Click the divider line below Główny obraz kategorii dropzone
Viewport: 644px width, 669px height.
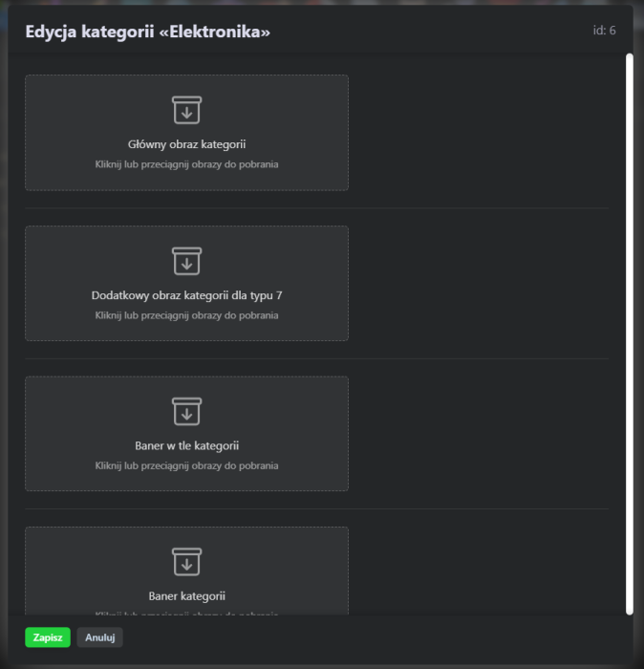click(x=316, y=208)
